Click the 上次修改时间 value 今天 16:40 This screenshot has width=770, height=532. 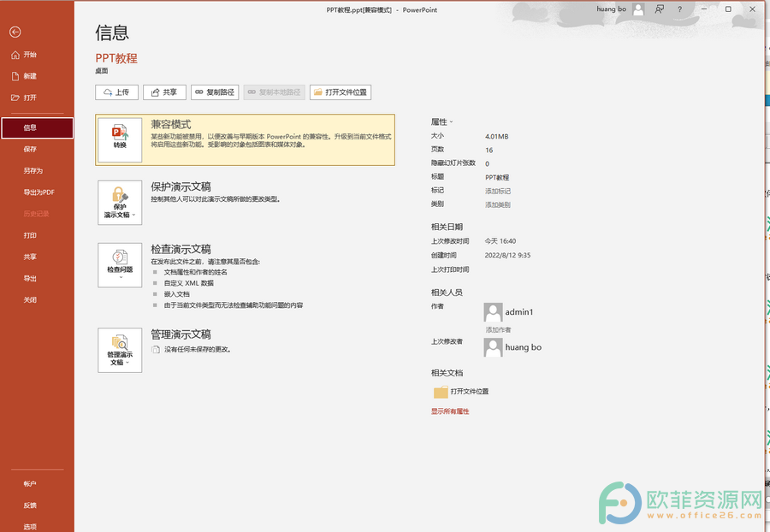pyautogui.click(x=500, y=241)
